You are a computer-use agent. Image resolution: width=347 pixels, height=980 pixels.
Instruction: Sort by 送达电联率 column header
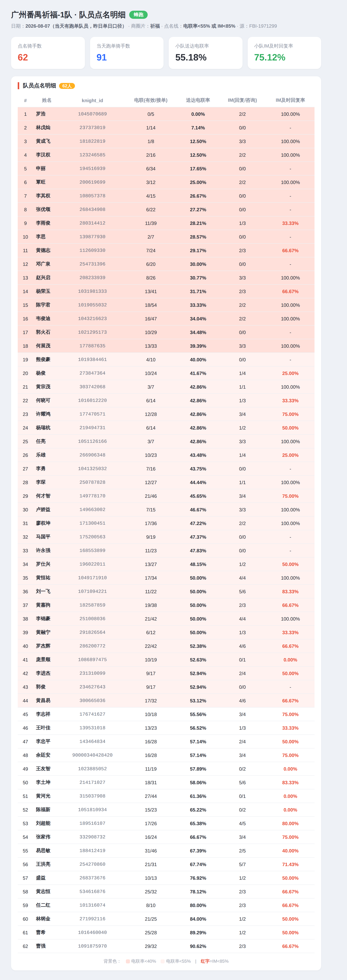point(198,100)
